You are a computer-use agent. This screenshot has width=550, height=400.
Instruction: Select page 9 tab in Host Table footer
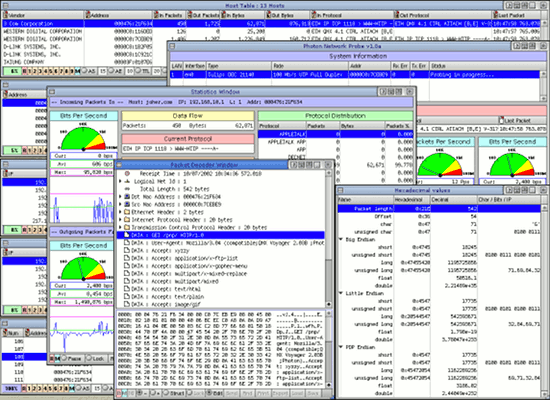(72, 71)
